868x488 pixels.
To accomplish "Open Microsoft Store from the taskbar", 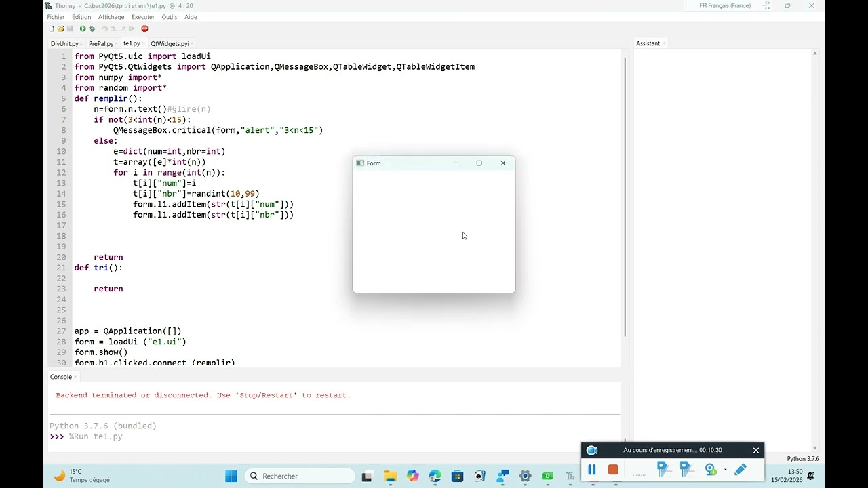I will 458,476.
